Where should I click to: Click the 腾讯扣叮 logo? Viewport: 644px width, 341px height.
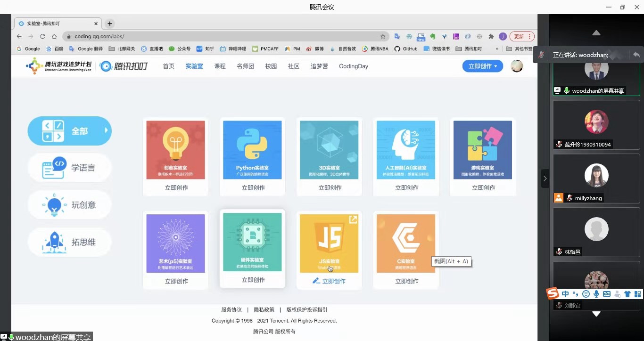(x=124, y=66)
